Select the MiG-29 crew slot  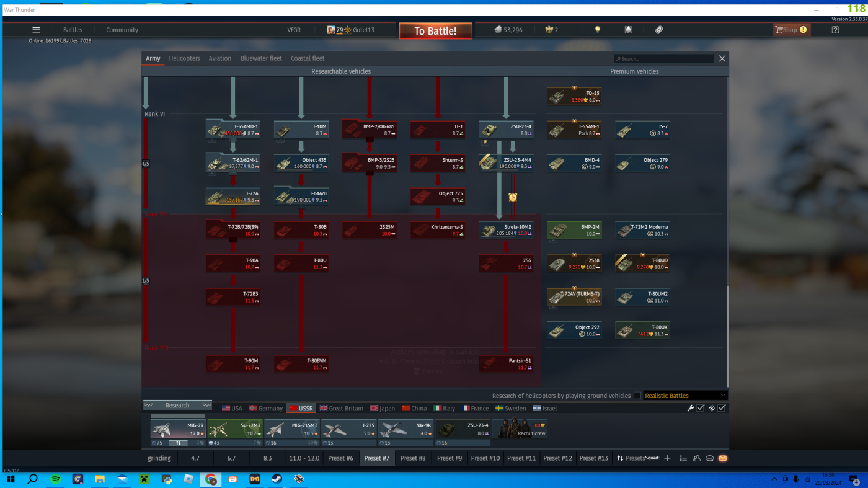pyautogui.click(x=177, y=429)
